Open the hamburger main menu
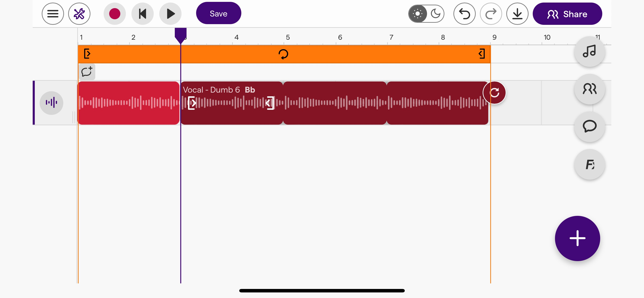The height and width of the screenshot is (298, 644). click(x=53, y=14)
